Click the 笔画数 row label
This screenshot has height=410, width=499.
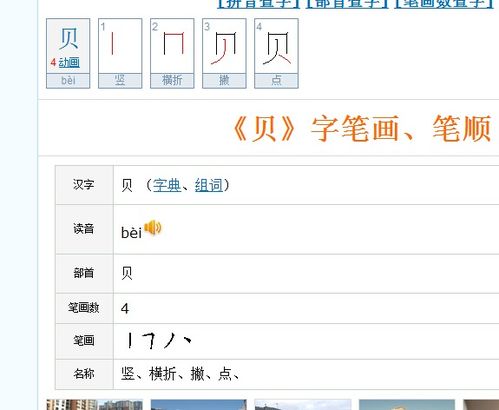coord(84,307)
